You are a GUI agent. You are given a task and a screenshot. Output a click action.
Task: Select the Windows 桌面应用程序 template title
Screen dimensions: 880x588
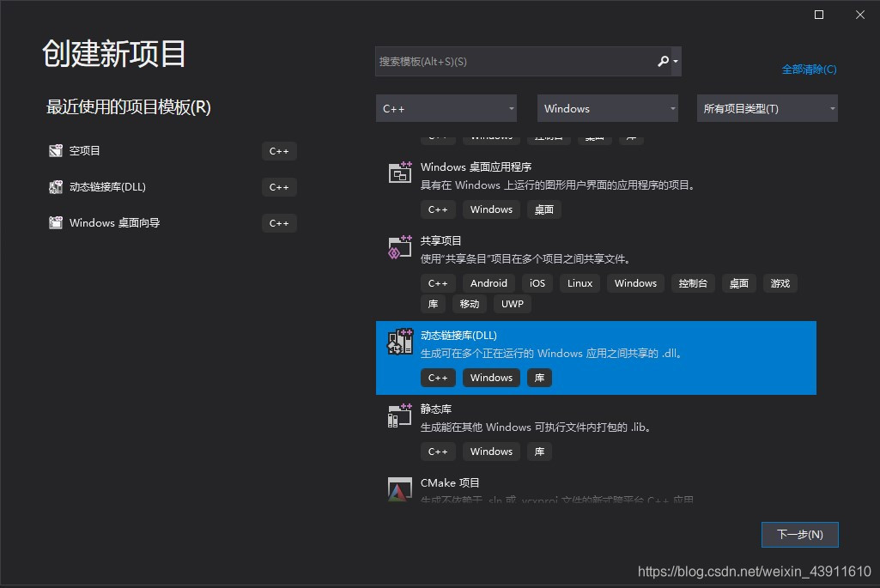coord(476,167)
